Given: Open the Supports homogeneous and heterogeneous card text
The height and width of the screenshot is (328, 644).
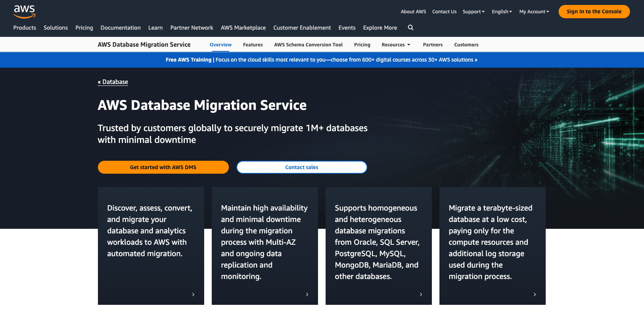Looking at the screenshot, I should [x=377, y=242].
